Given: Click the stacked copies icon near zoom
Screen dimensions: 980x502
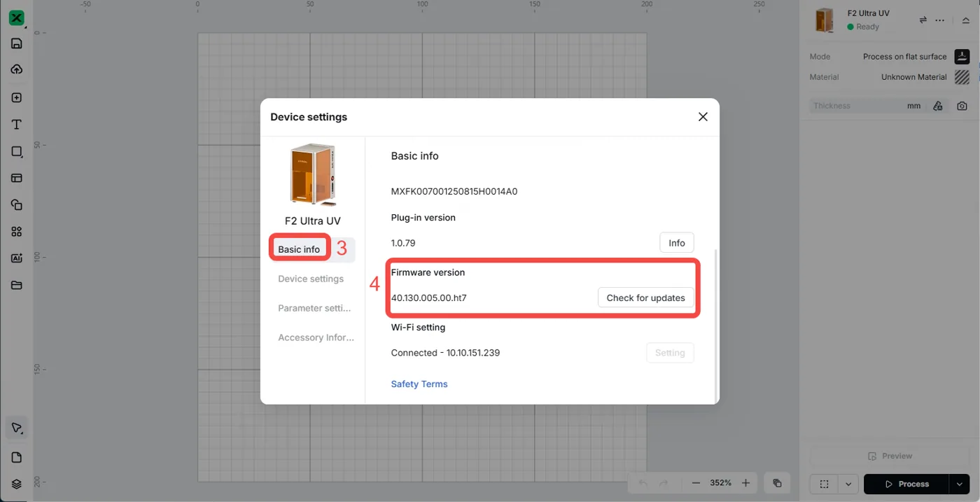Looking at the screenshot, I should pos(777,483).
